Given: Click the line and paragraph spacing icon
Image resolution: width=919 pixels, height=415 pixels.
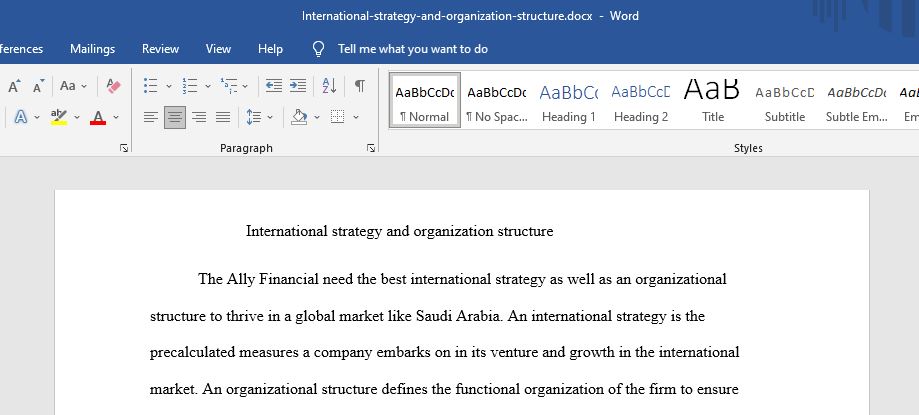Looking at the screenshot, I should point(253,117).
